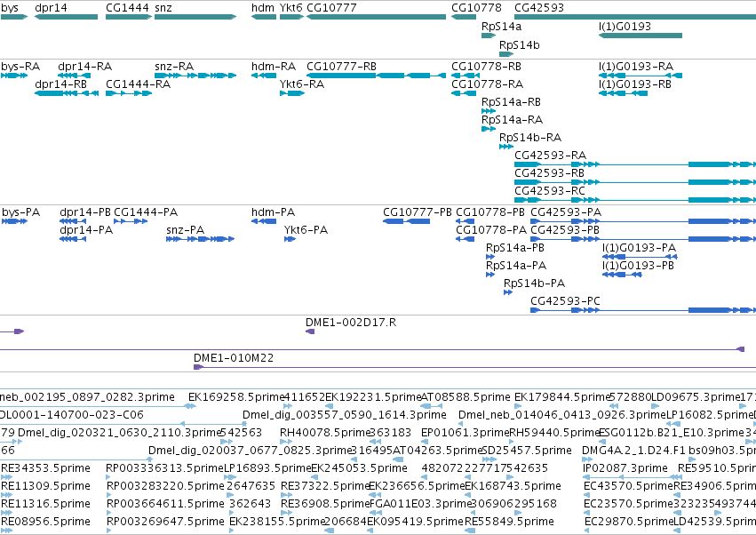Click the RE34353.5prime EST label
This screenshot has width=756, height=535.
coord(45,468)
